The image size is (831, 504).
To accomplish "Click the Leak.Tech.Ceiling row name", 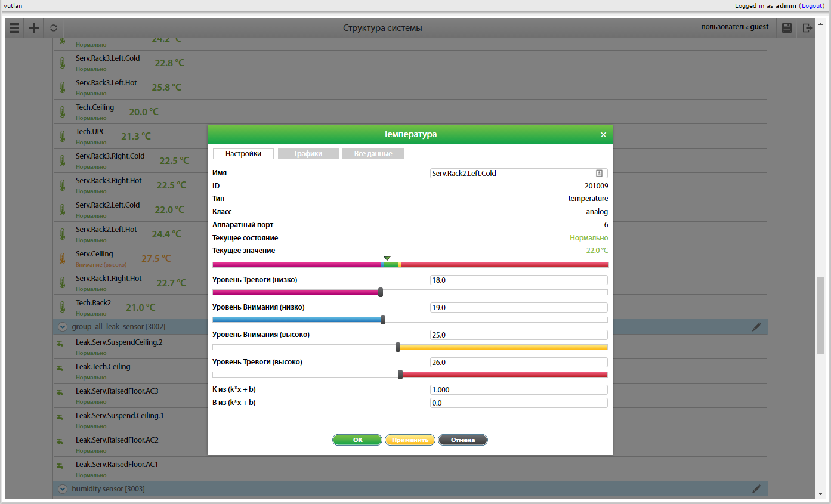I will tap(103, 367).
